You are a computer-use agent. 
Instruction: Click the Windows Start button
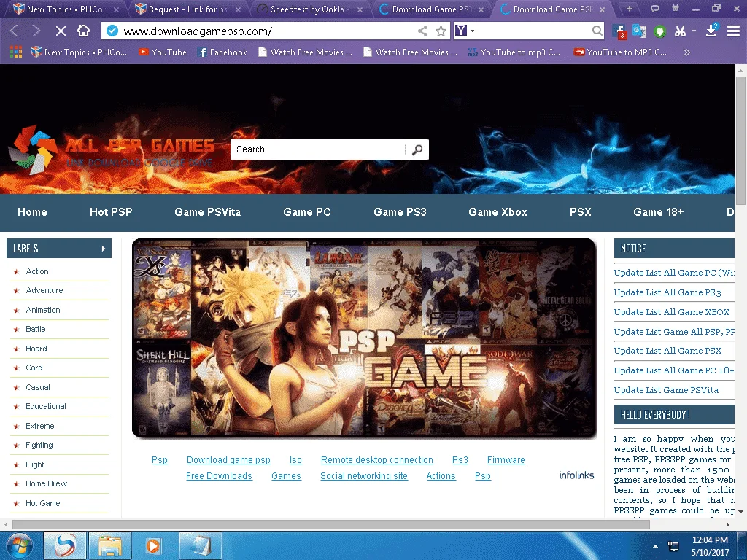19,545
